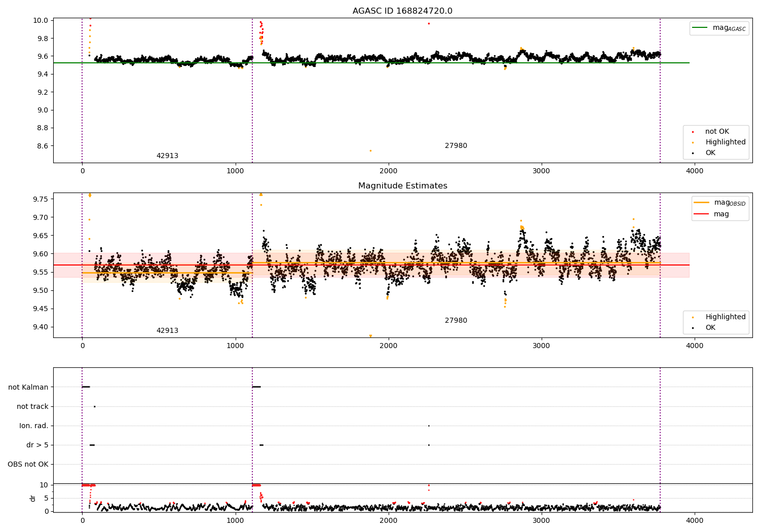Click observation ID "42913" in the top plot

point(167,156)
